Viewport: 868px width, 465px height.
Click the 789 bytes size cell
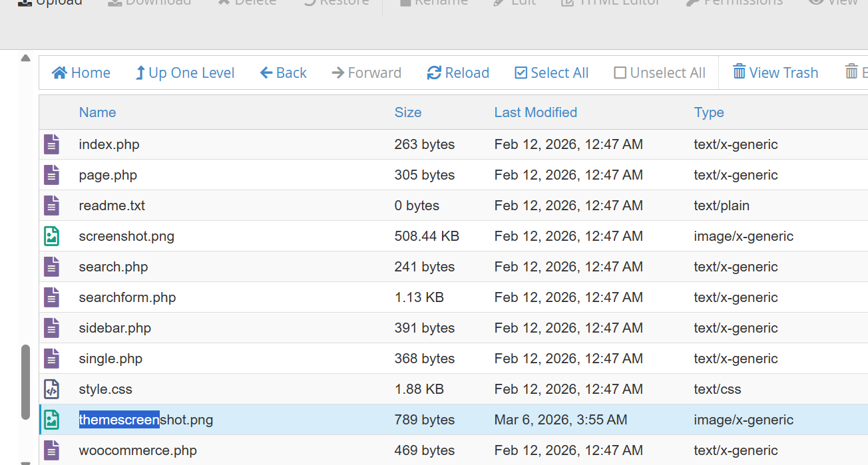425,420
